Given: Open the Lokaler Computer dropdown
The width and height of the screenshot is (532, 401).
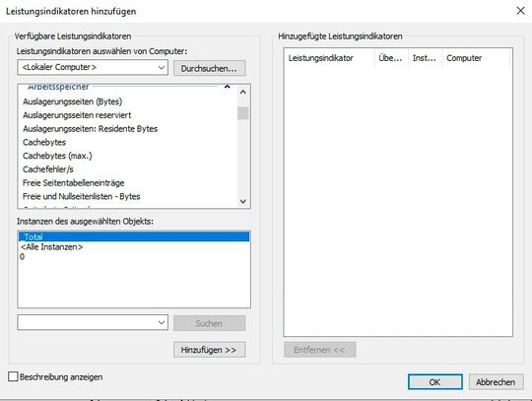Looking at the screenshot, I should (x=93, y=68).
